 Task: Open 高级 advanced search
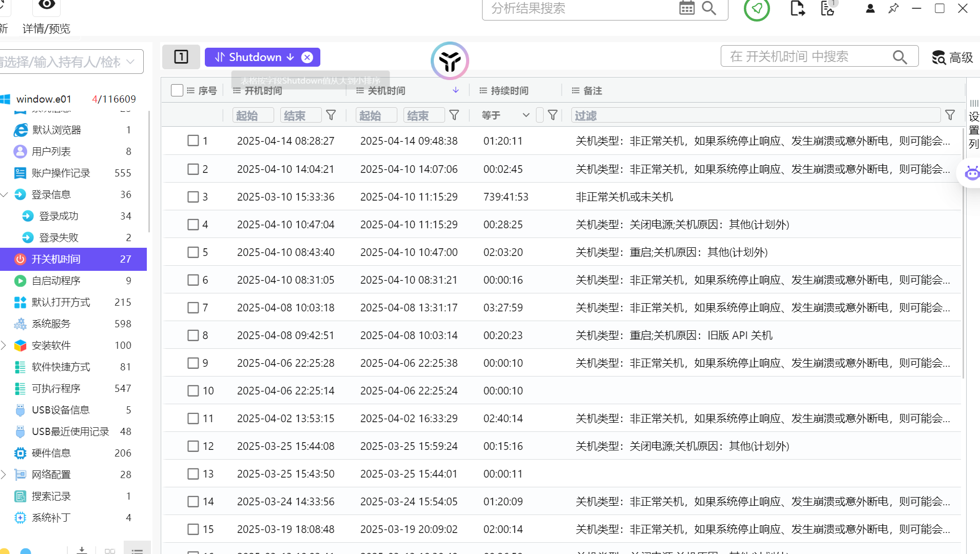click(953, 57)
